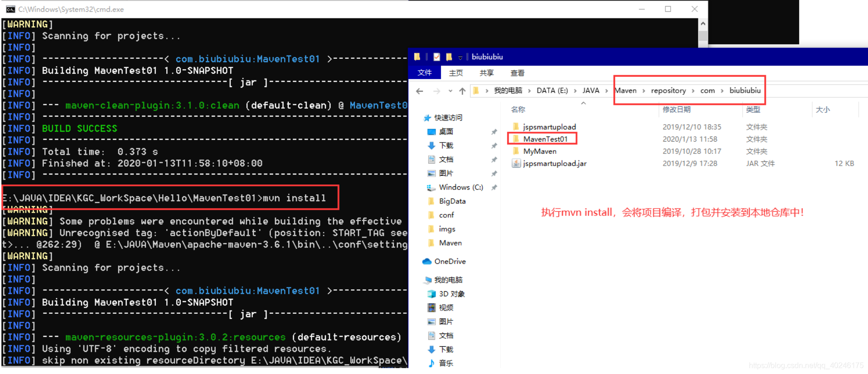Click the cmd window scrollbar thumb

click(x=703, y=36)
